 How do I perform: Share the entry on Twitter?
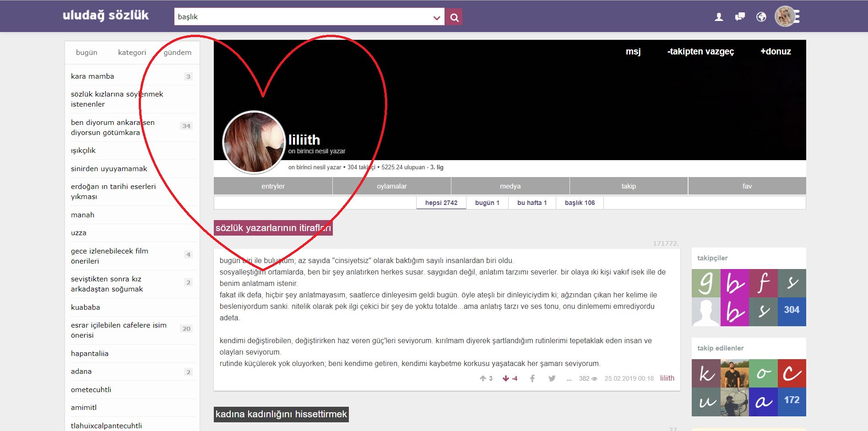coord(552,378)
